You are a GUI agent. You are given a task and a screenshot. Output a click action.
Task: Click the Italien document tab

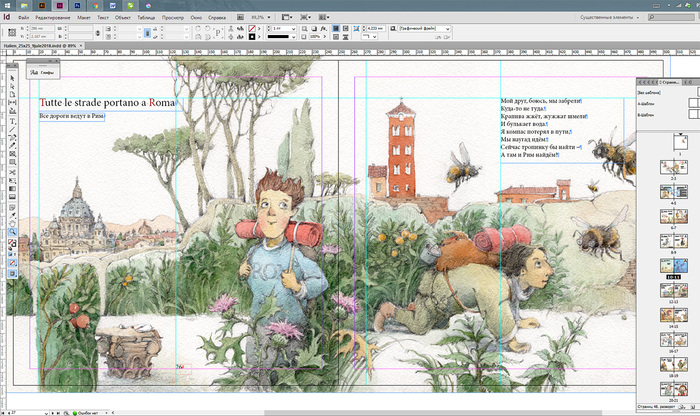(40, 46)
